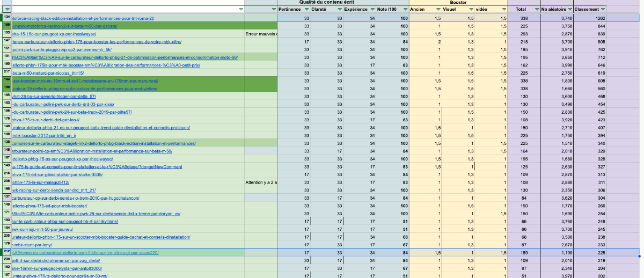Click the "Booster" group header cell
644x278 pixels.
[x=458, y=3]
